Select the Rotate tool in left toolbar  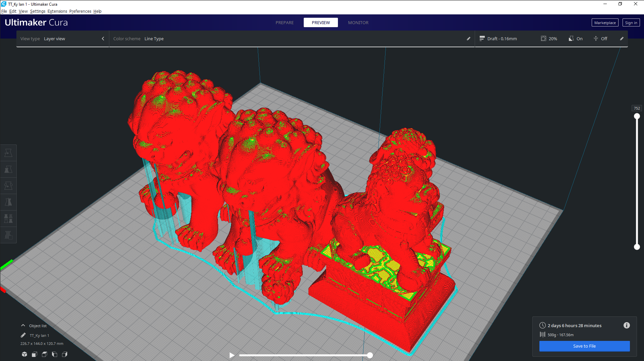[x=8, y=186]
